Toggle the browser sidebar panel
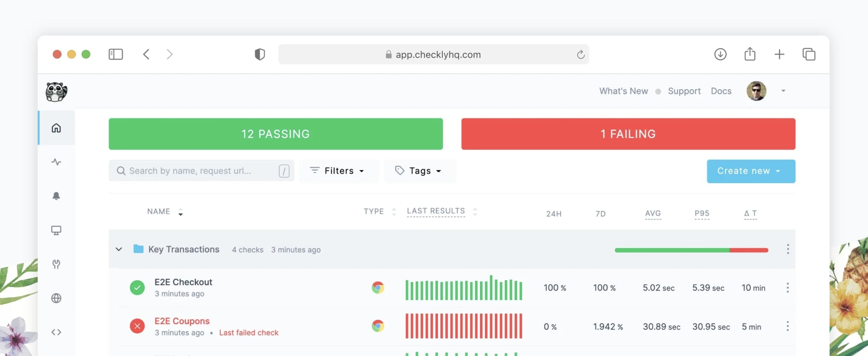 (116, 54)
